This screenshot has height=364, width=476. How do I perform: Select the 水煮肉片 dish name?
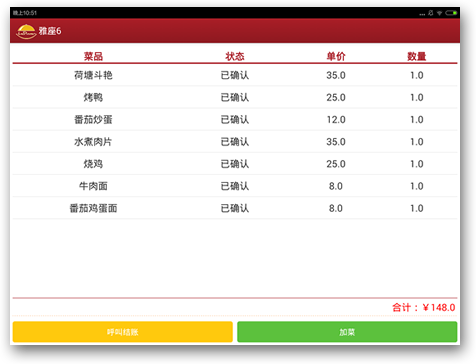click(93, 142)
